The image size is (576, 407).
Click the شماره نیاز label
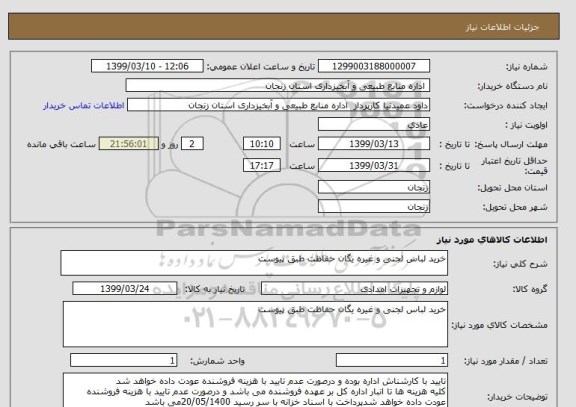527,67
